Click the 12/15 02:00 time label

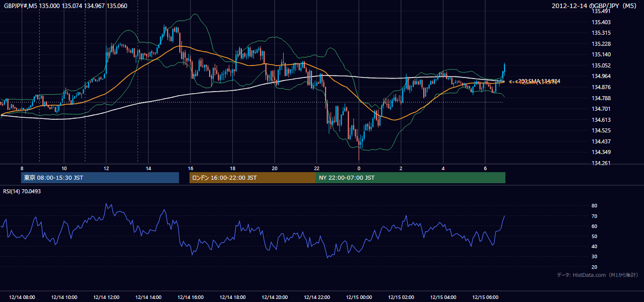click(401, 297)
